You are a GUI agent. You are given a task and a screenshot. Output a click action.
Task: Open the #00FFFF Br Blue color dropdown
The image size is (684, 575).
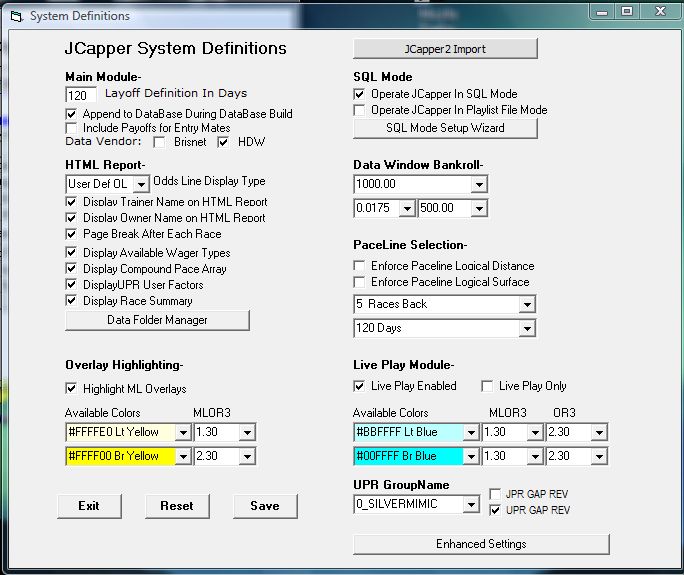tap(471, 456)
